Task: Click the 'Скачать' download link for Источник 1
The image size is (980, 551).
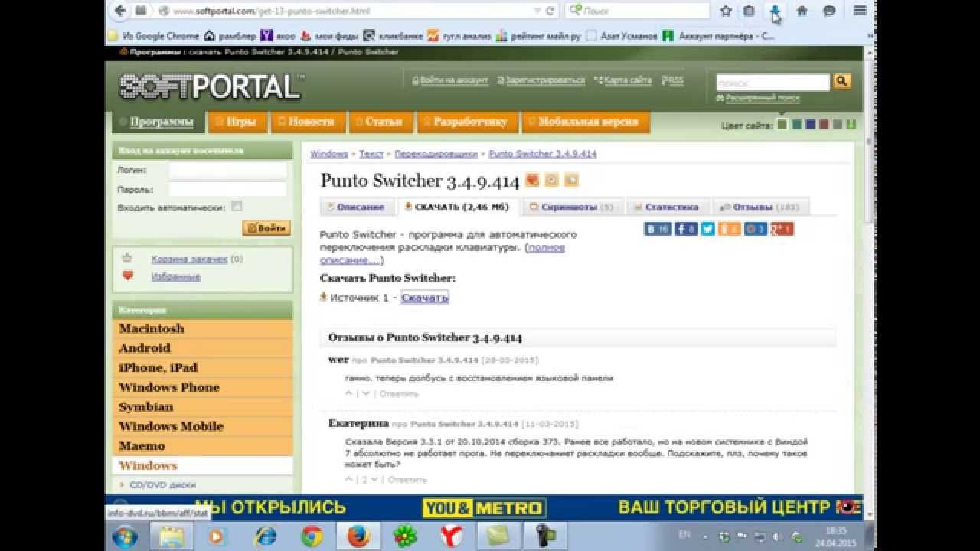Action: (x=424, y=298)
